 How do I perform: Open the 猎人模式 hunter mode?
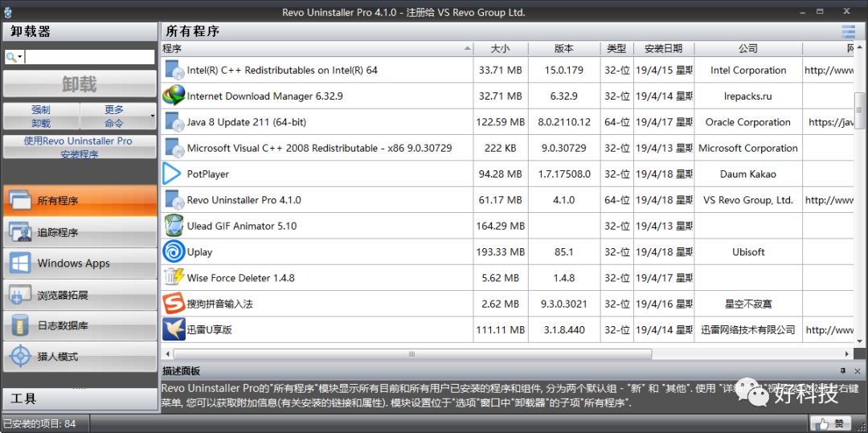coord(79,357)
